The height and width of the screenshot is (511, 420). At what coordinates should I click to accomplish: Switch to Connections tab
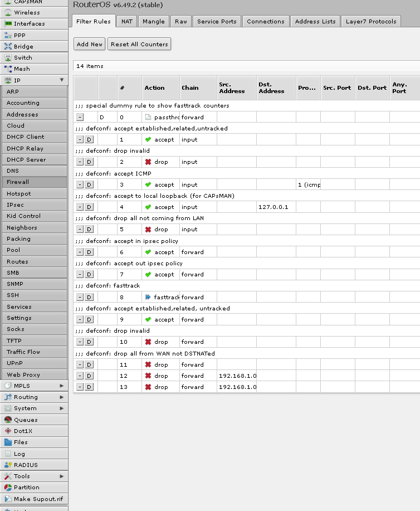coord(266,22)
